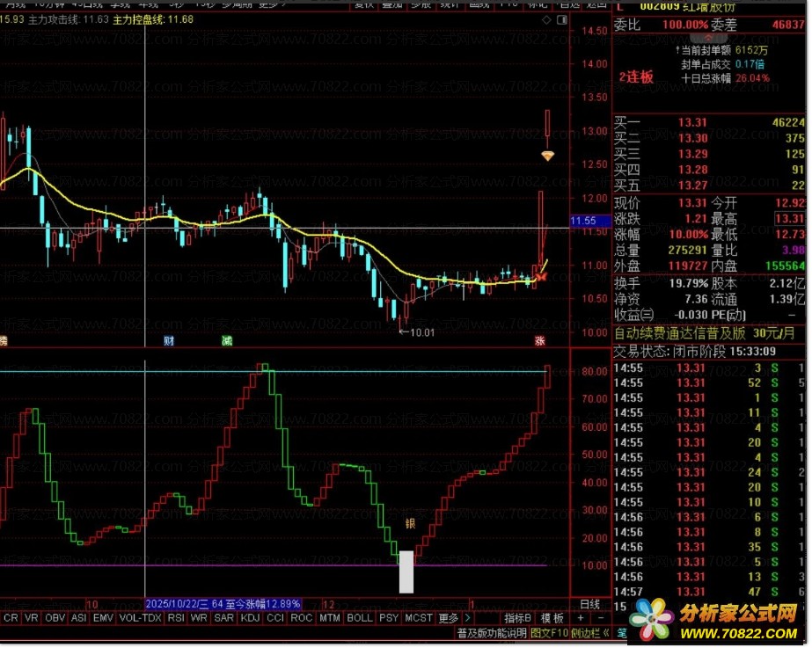Switch to the WR indicator
The width and height of the screenshot is (812, 648).
pos(199,618)
